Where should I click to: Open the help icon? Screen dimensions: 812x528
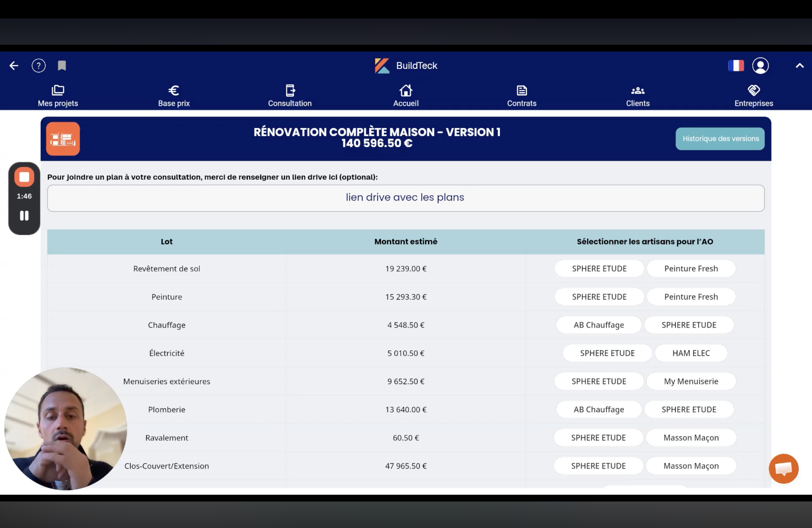(x=39, y=65)
